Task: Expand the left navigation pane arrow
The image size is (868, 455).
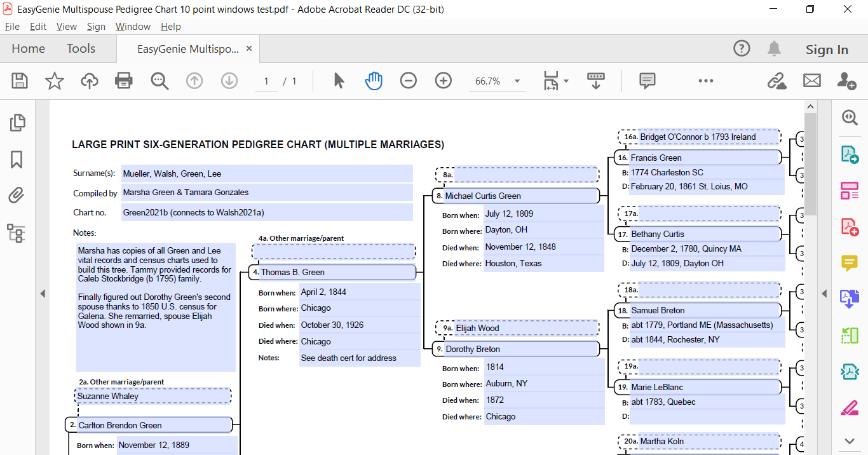Action: click(x=43, y=294)
